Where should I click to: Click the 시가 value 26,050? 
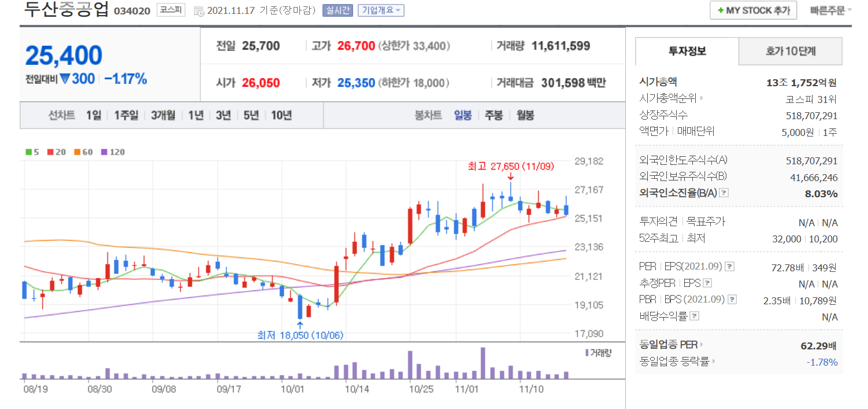[261, 83]
